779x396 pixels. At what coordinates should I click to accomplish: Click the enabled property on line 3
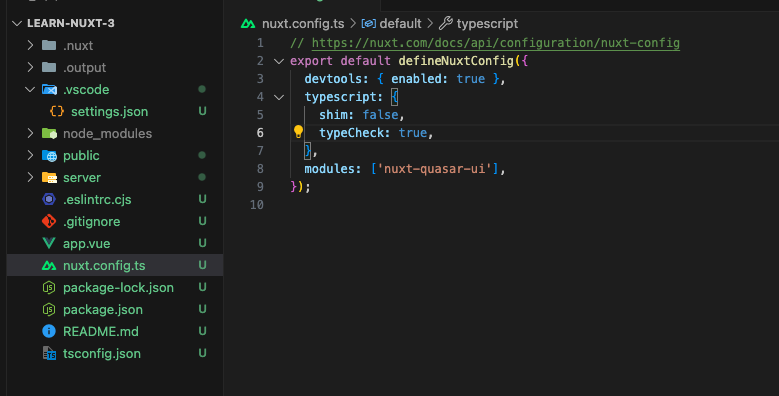[416, 79]
